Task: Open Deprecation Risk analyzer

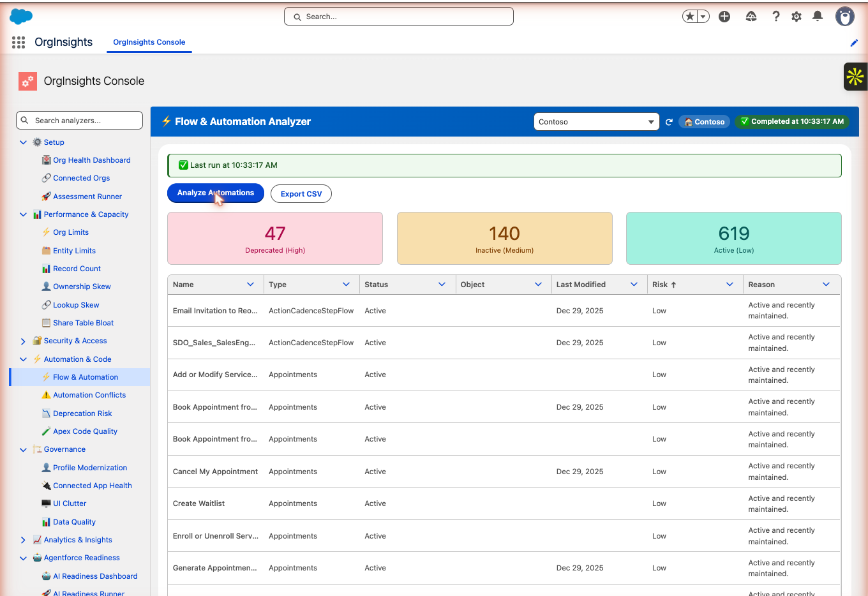Action: pos(82,413)
